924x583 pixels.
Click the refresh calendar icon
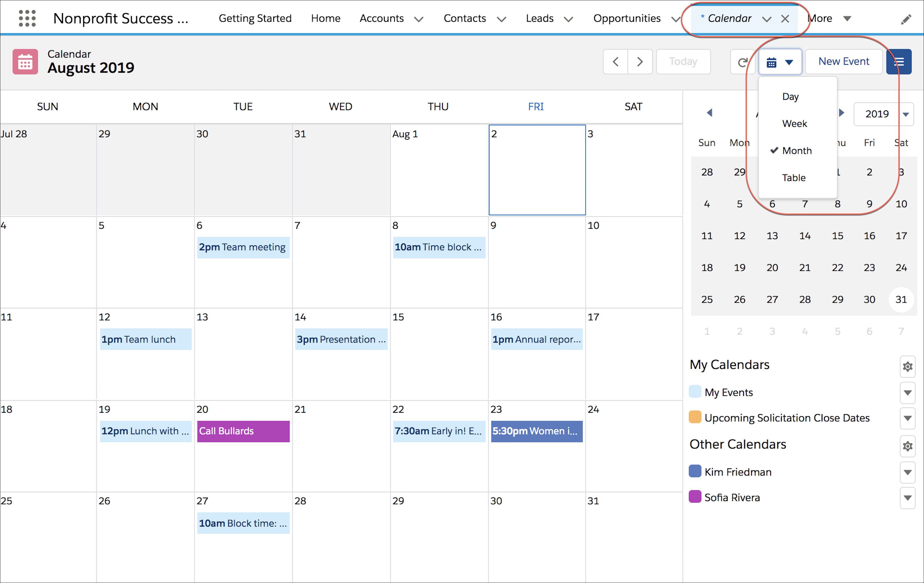(741, 60)
